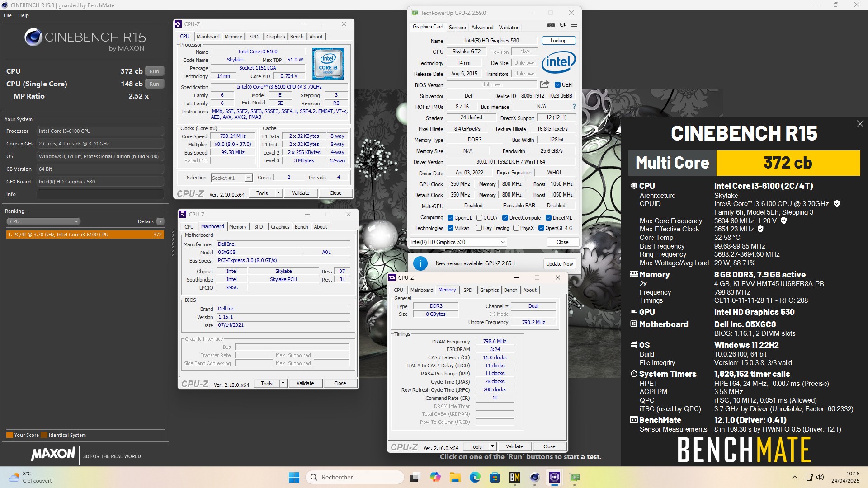Click the Bus Interface question mark icon
868x488 pixels.
click(x=574, y=107)
